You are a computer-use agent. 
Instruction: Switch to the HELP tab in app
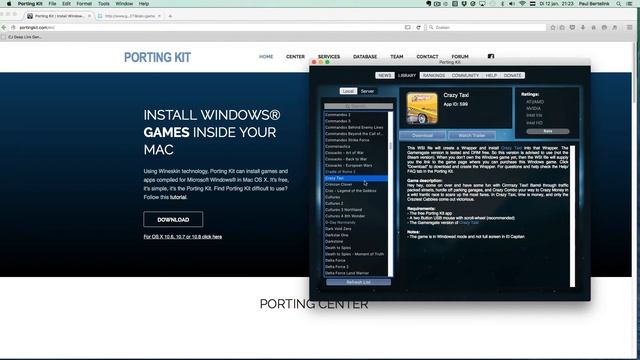[491, 76]
